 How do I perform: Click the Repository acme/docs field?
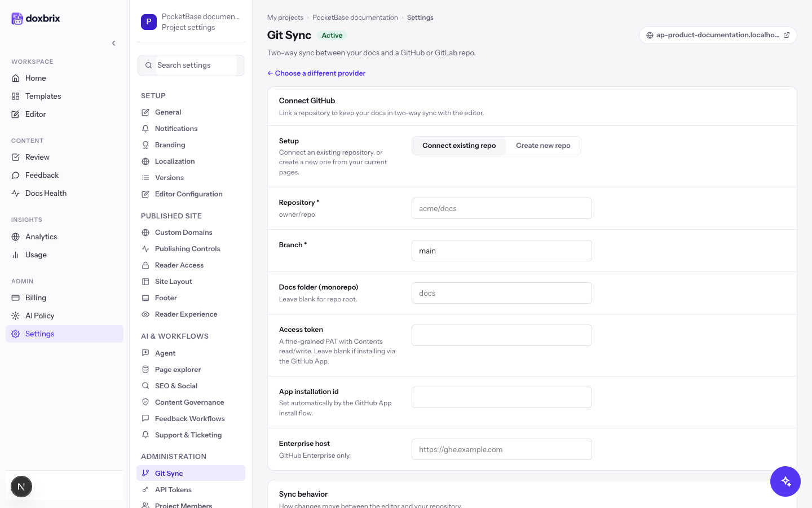tap(502, 208)
